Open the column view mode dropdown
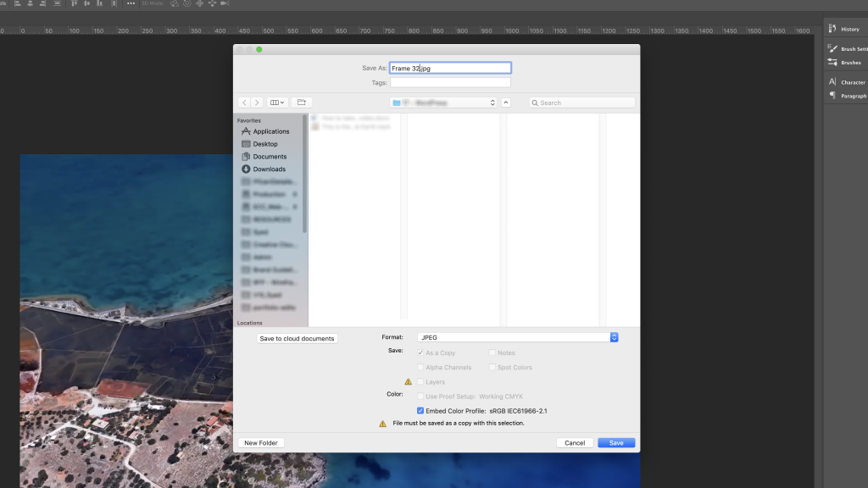 (277, 103)
